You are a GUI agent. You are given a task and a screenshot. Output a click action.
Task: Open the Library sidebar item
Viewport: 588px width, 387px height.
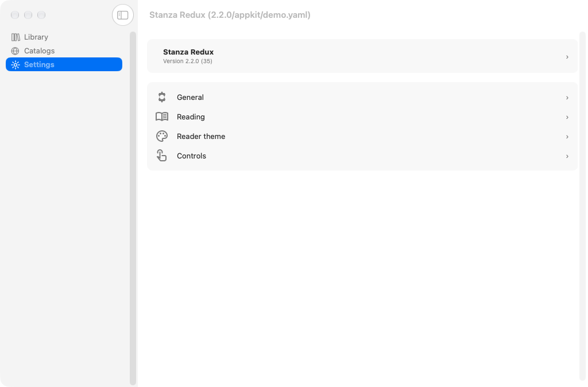pos(64,37)
